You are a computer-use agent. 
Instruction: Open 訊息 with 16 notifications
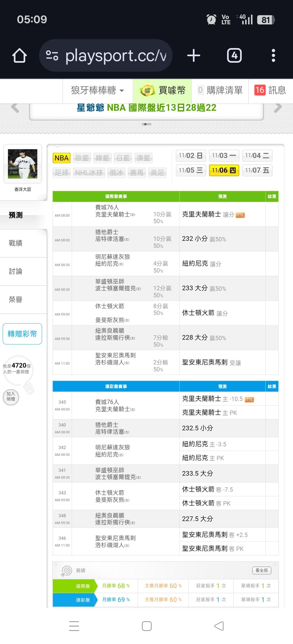pyautogui.click(x=270, y=90)
